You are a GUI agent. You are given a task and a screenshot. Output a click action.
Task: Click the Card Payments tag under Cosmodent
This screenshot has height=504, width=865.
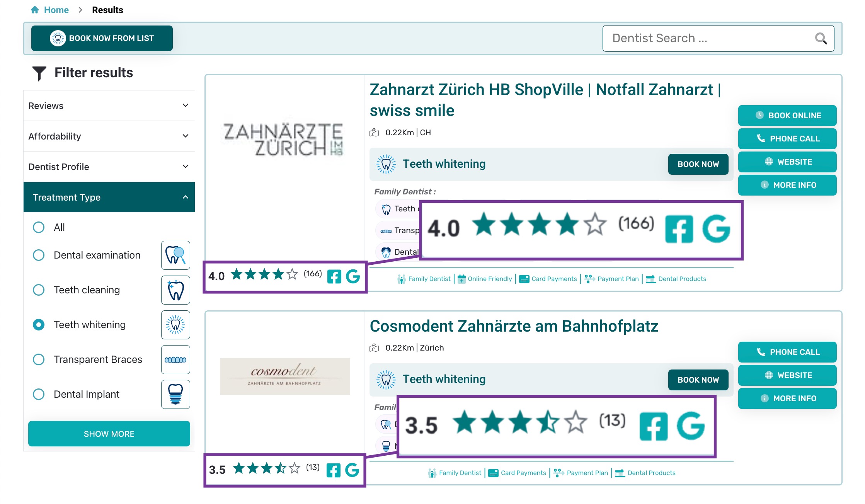point(517,473)
